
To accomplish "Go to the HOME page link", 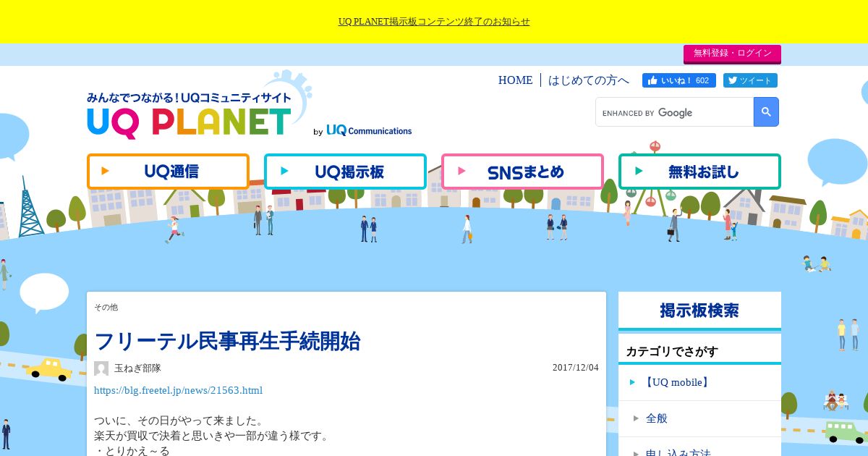I will [x=515, y=80].
